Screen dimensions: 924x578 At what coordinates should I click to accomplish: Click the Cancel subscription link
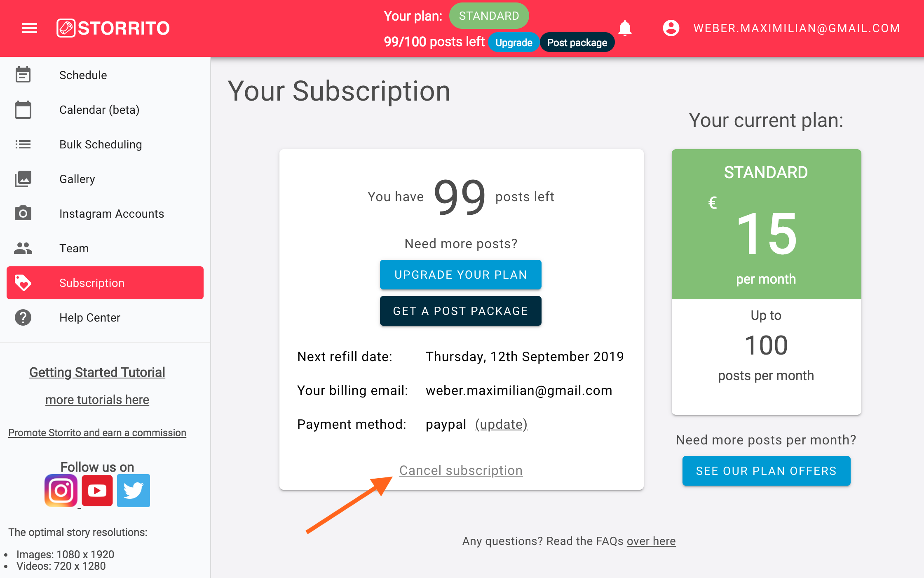(461, 470)
